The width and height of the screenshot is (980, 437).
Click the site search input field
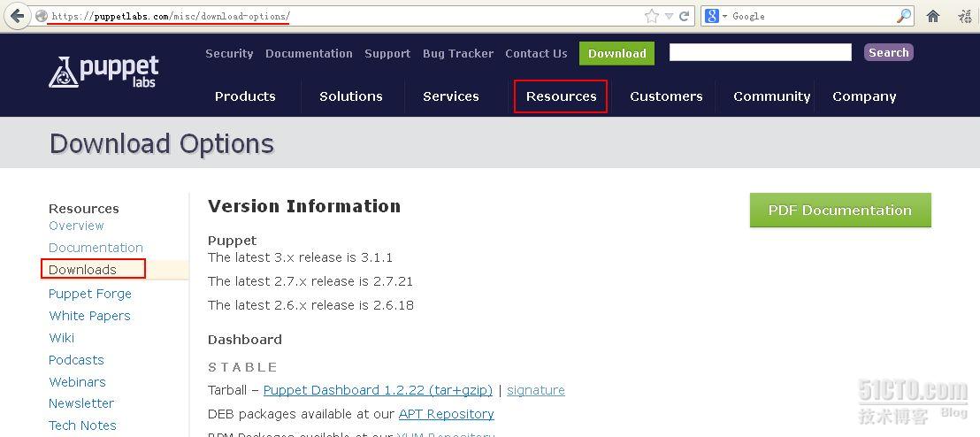point(760,52)
